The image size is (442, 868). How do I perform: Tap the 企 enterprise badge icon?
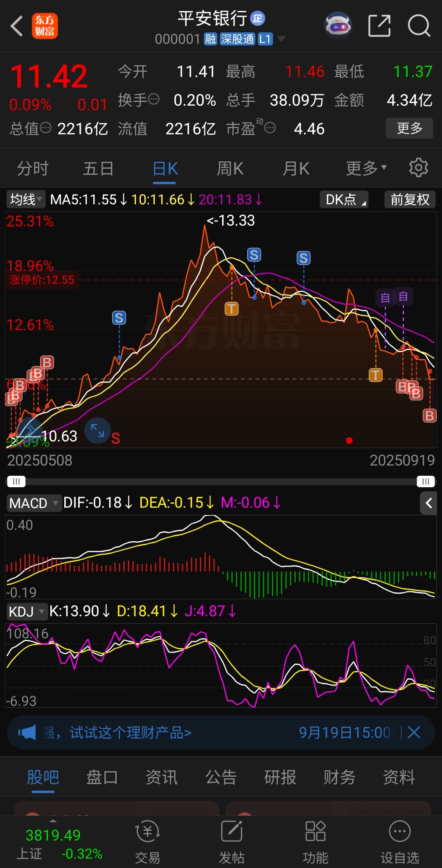point(257,18)
